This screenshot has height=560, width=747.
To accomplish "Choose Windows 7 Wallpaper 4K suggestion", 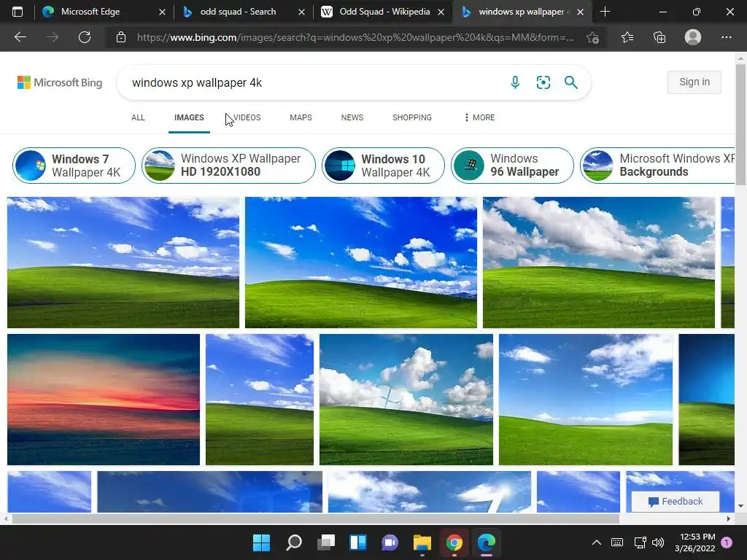I will (74, 166).
